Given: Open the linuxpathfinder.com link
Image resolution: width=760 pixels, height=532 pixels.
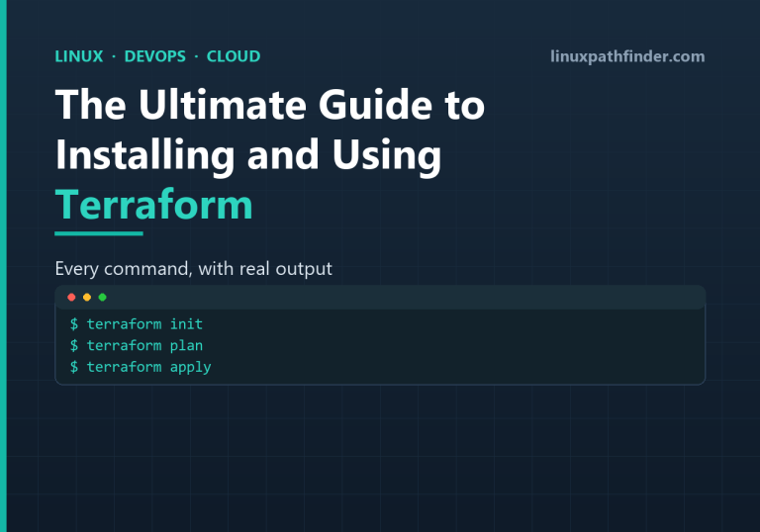Looking at the screenshot, I should pos(627,56).
